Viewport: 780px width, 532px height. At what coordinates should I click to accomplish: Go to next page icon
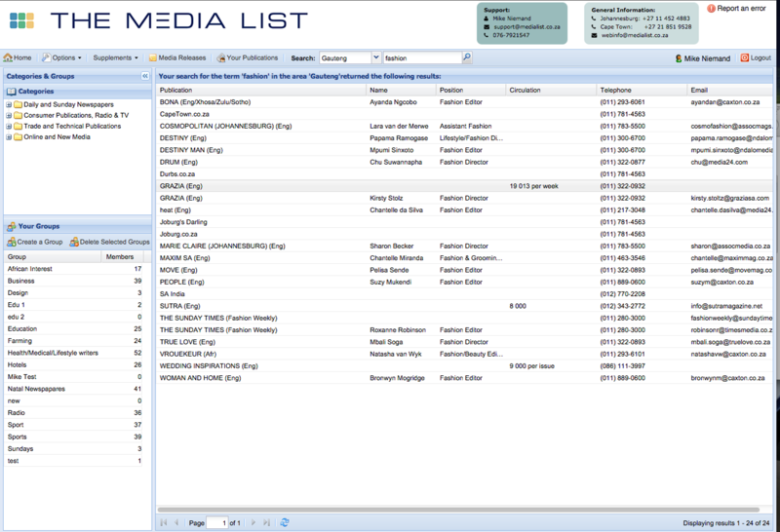coord(253,522)
